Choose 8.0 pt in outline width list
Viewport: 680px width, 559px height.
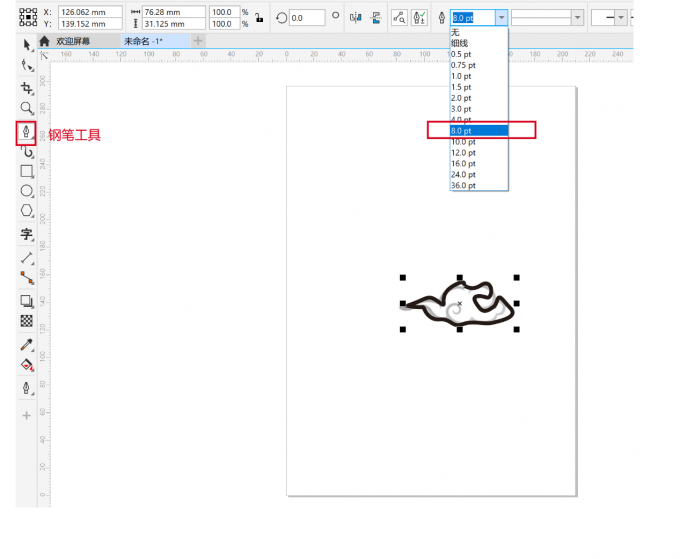[x=479, y=131]
